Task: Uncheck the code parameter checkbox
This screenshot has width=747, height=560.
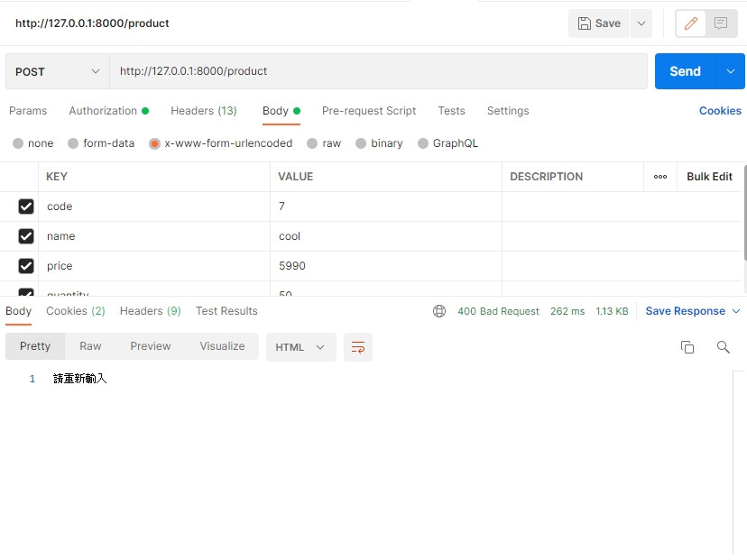Action: tap(26, 207)
